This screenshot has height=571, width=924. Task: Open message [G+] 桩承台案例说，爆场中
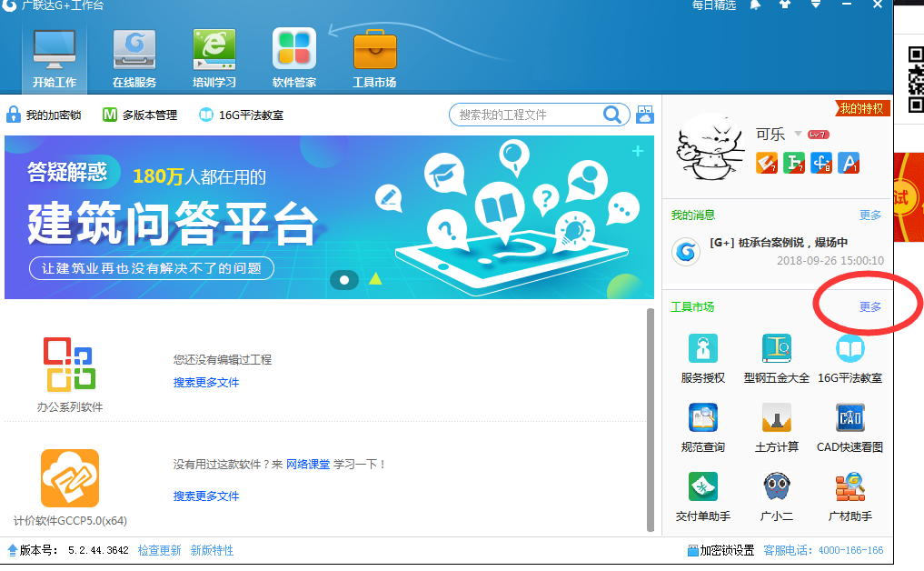pyautogui.click(x=779, y=243)
